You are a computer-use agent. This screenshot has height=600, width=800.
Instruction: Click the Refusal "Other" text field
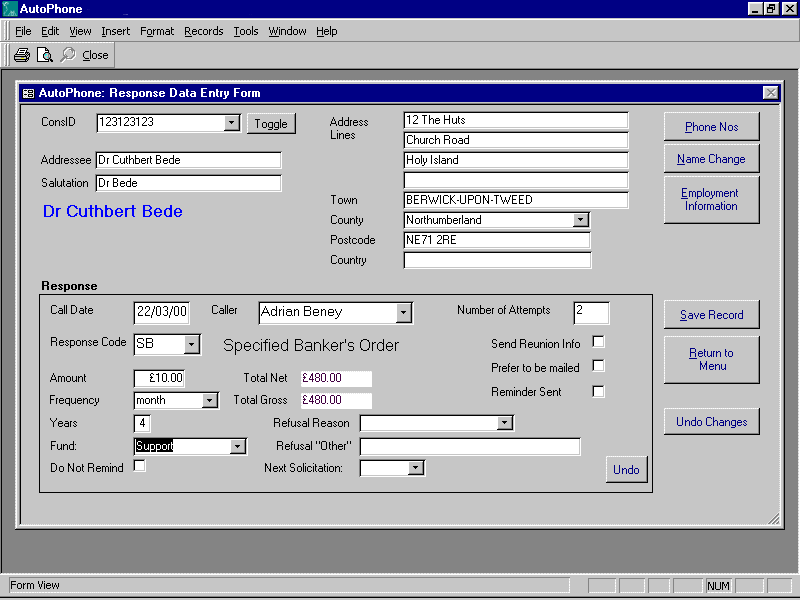click(x=470, y=446)
